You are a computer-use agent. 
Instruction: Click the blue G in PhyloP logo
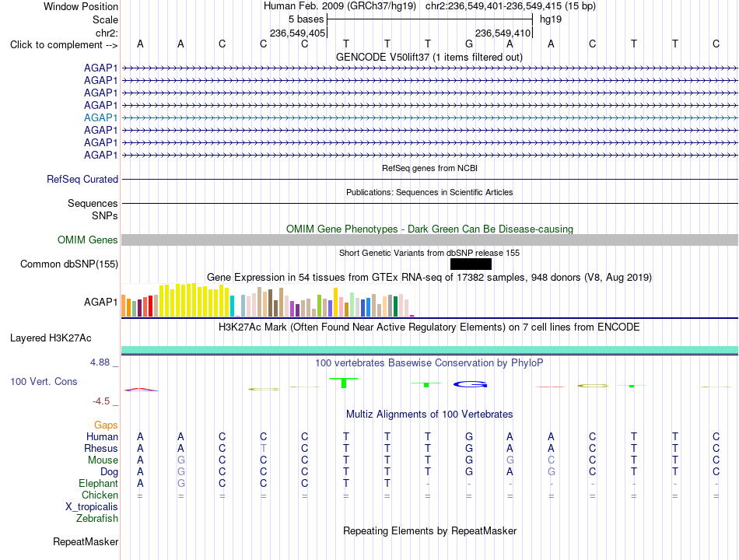[470, 385]
